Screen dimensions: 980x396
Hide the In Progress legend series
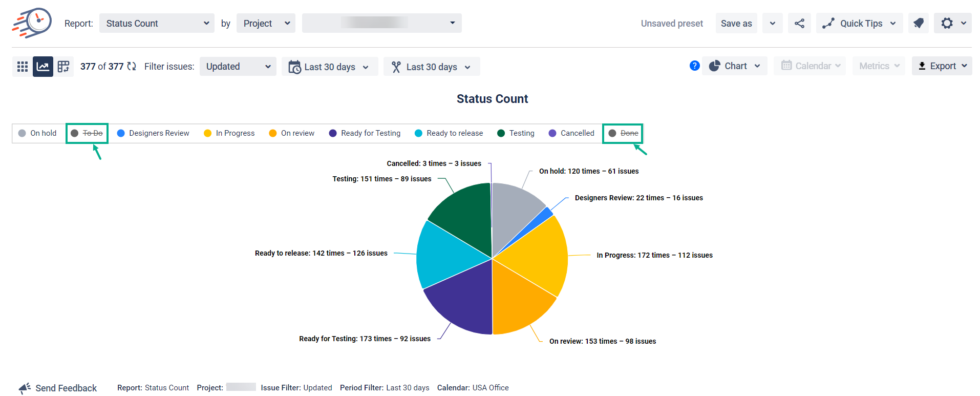229,133
